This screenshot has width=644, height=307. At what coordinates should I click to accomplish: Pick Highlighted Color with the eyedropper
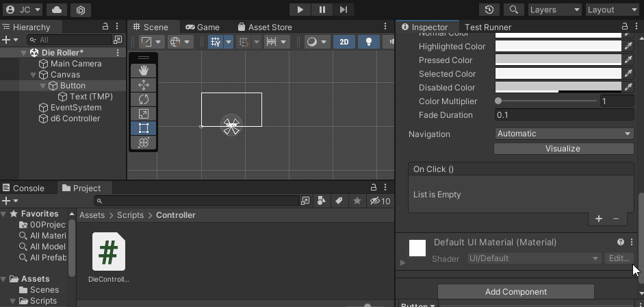click(628, 47)
